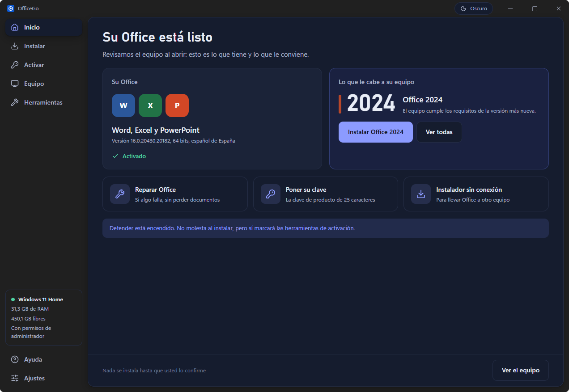Viewport: 569px width, 392px height.
Task: Open the Herramientas section
Action: 44,102
